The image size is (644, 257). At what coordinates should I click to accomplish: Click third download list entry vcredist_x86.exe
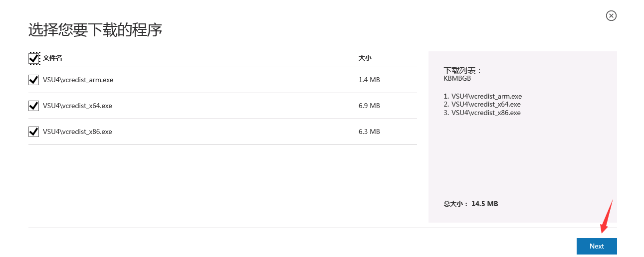click(482, 113)
